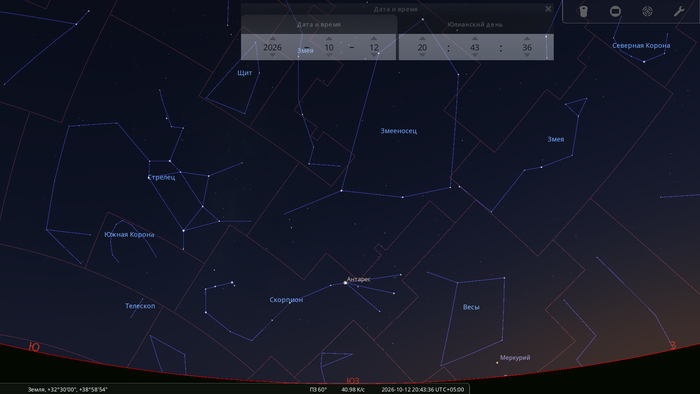This screenshot has height=394, width=700.
Task: Increase the minutes value 43 up arrow
Action: pyautogui.click(x=475, y=39)
